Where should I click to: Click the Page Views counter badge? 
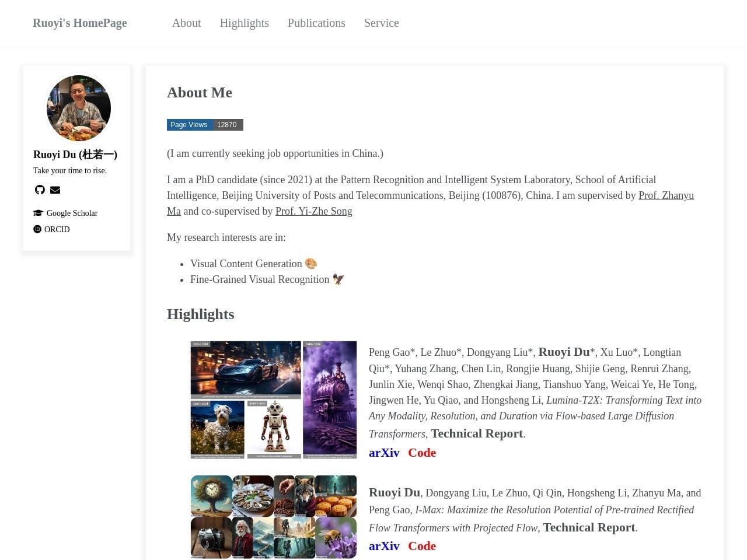[205, 125]
